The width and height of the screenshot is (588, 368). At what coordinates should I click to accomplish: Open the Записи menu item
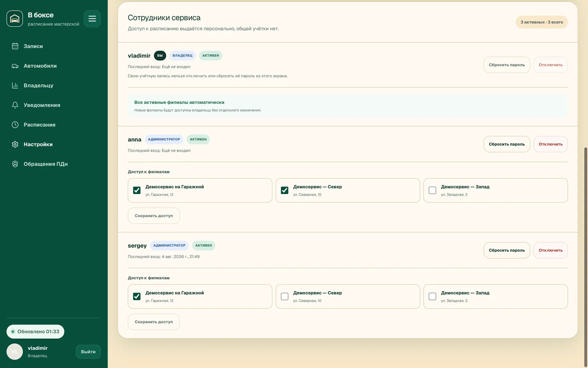point(54,46)
